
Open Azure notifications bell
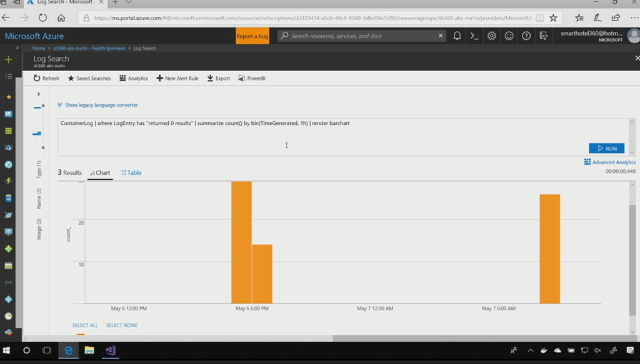457,36
